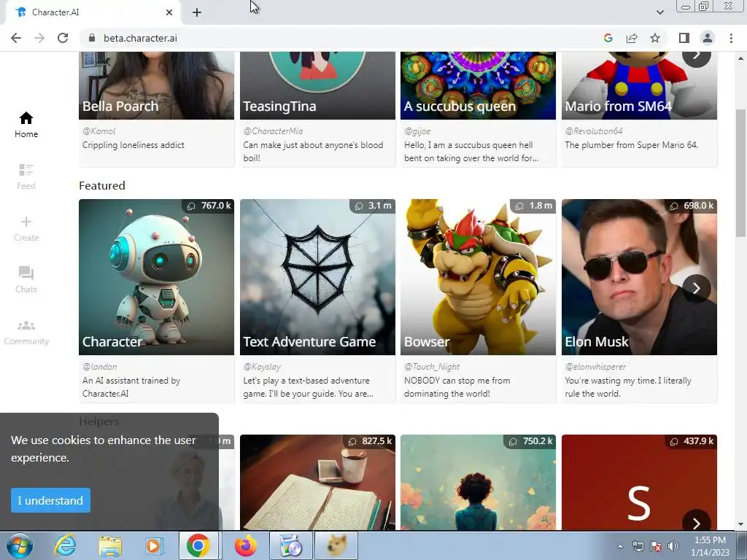Click the @Revolution64 creator name
Screen dimensions: 747x560
click(x=594, y=131)
